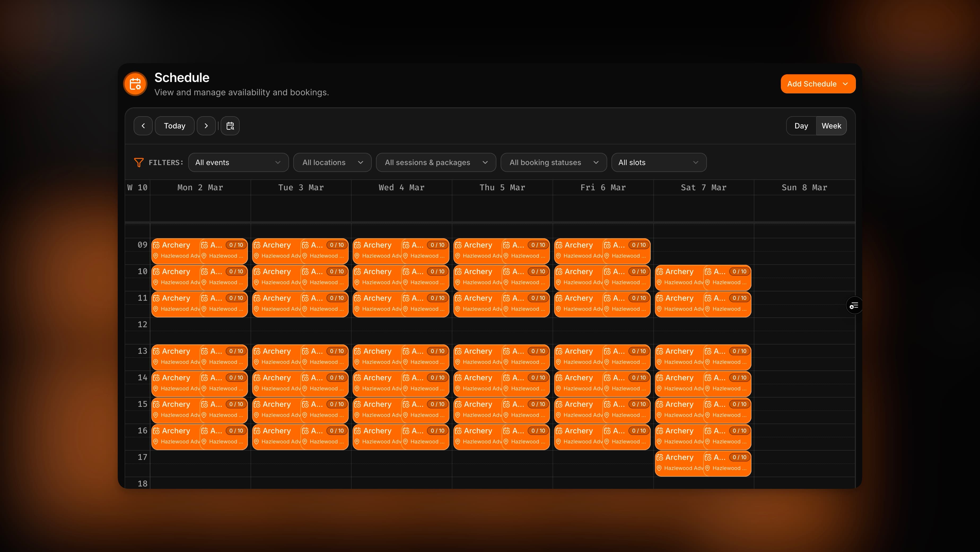
Task: Expand the All booking statuses filter
Action: (x=554, y=162)
